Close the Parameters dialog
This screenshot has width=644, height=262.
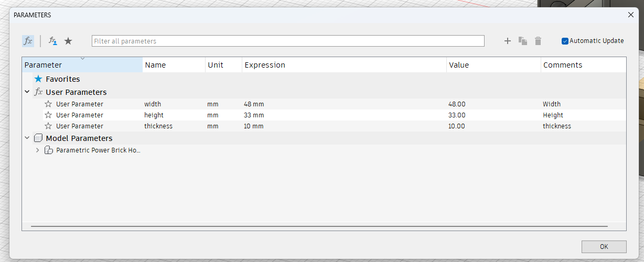[631, 15]
